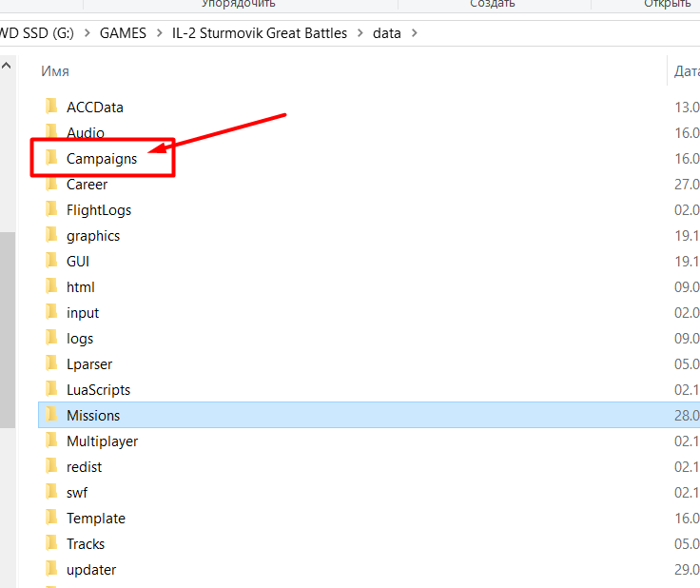Select the Multiplayer folder name

(x=102, y=441)
